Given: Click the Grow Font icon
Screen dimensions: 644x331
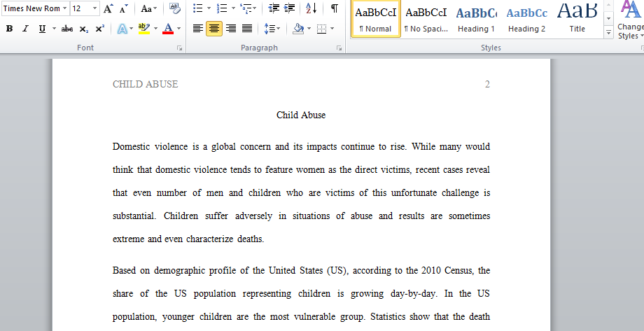Looking at the screenshot, I should 108,8.
